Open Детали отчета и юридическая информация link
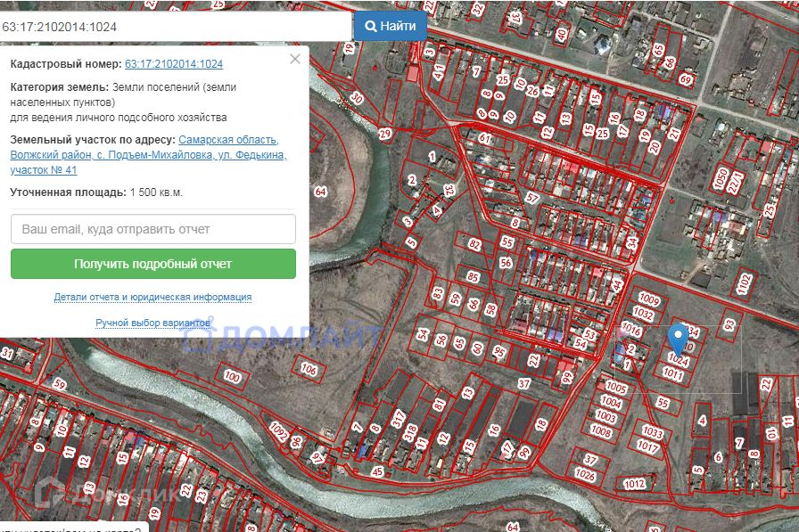799x532 pixels. pos(152,297)
